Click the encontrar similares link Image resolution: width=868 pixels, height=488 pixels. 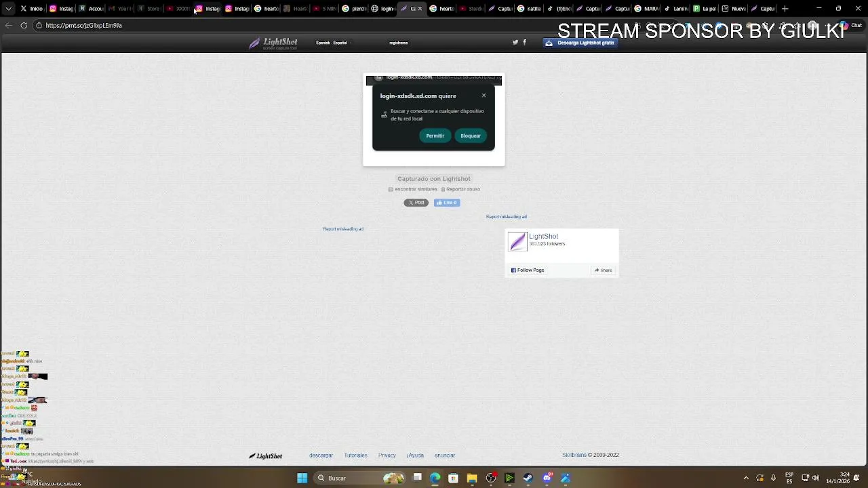tap(413, 189)
